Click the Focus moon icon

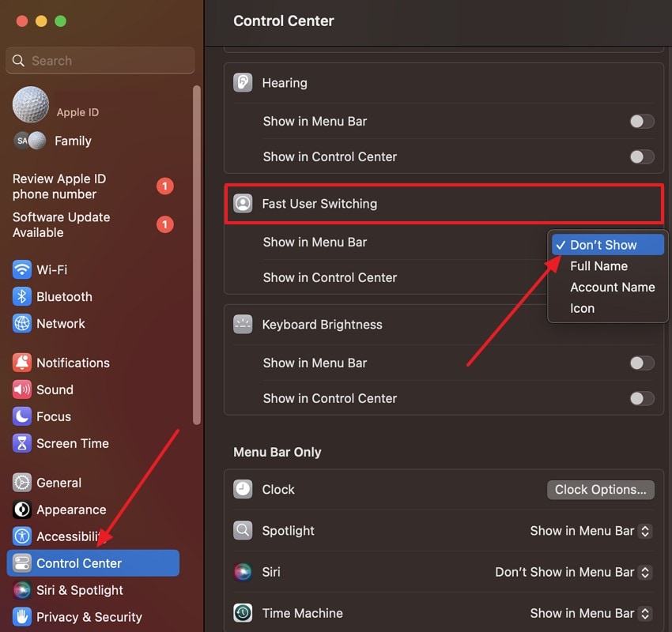pyautogui.click(x=22, y=416)
